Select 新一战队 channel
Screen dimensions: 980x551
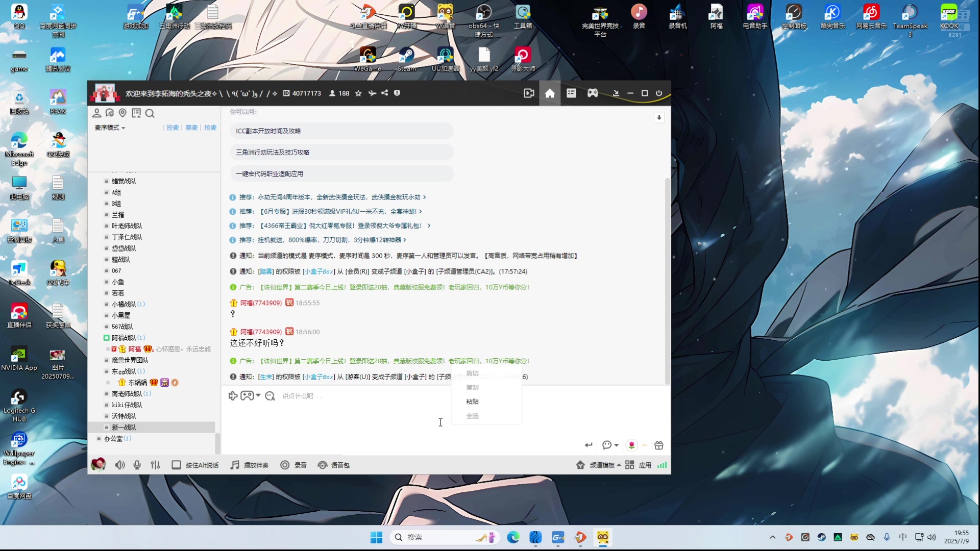(124, 428)
